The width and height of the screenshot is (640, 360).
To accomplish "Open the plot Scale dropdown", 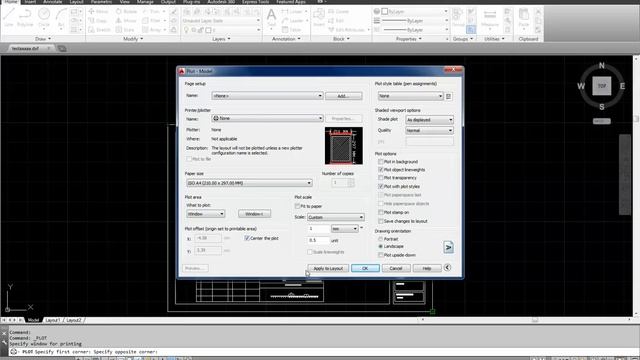I will point(335,218).
